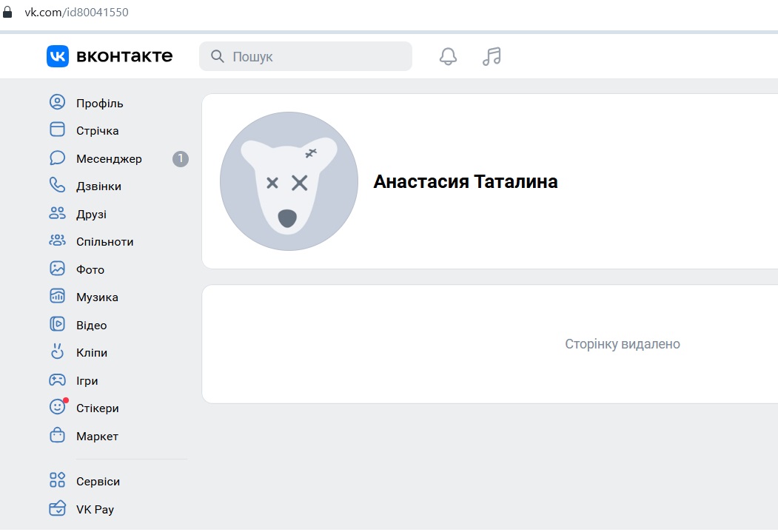Open the Сервіси link
Viewport: 778px width, 532px height.
tap(98, 481)
